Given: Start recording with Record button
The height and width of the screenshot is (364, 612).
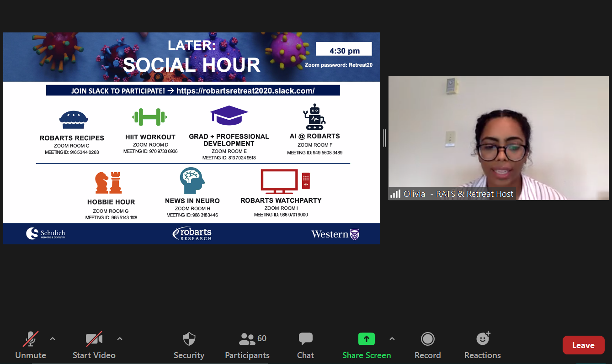Looking at the screenshot, I should point(427,345).
